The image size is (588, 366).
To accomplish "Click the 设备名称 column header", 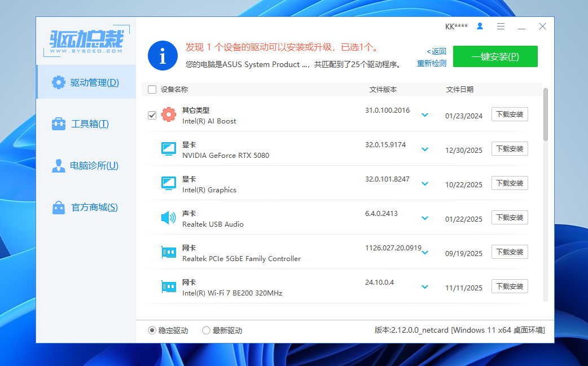I will pyautogui.click(x=174, y=90).
